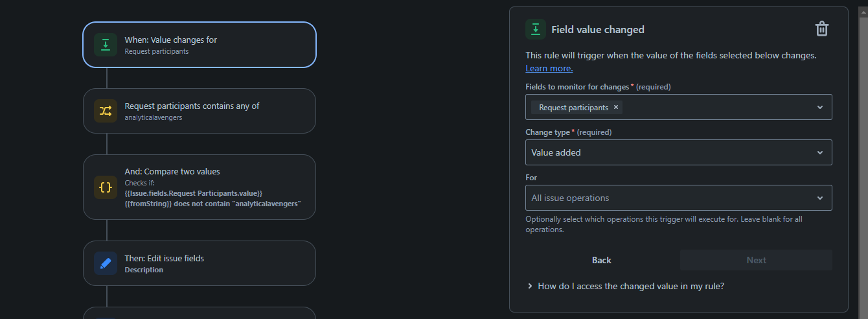Click the Field value changed header icon
The height and width of the screenshot is (319, 868).
535,29
